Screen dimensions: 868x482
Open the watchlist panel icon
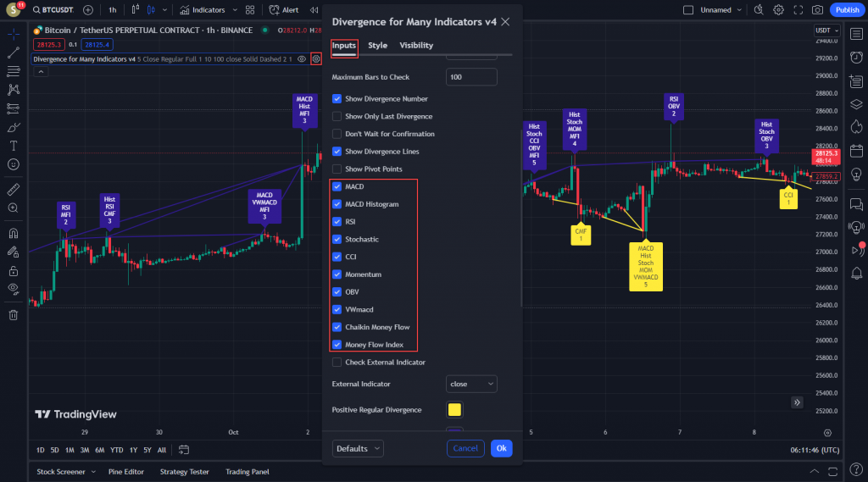tap(856, 35)
